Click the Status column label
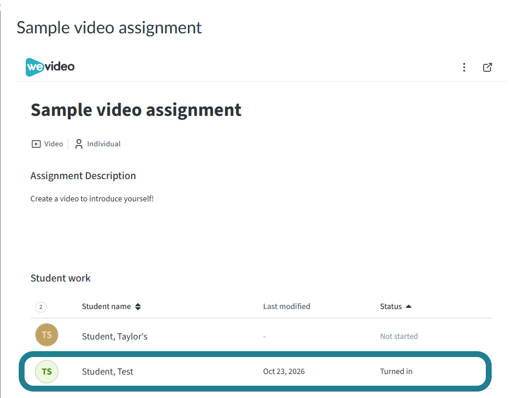The height and width of the screenshot is (398, 532). (x=391, y=306)
